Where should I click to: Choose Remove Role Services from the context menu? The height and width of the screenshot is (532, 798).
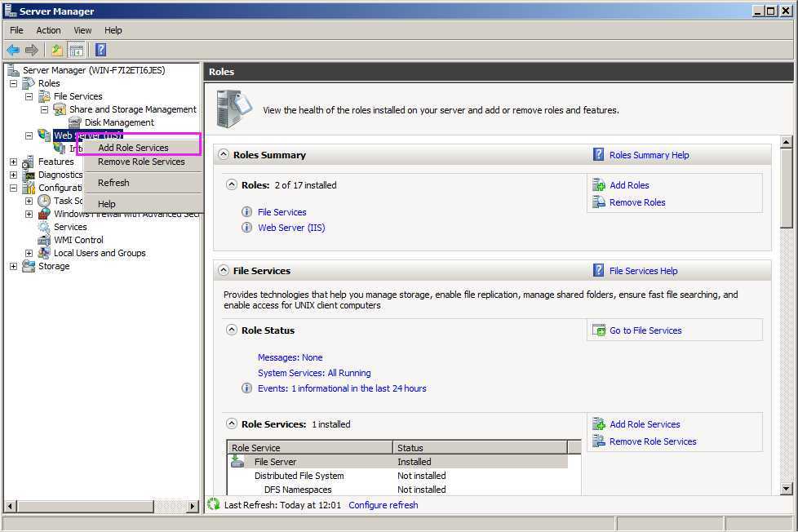click(x=143, y=162)
